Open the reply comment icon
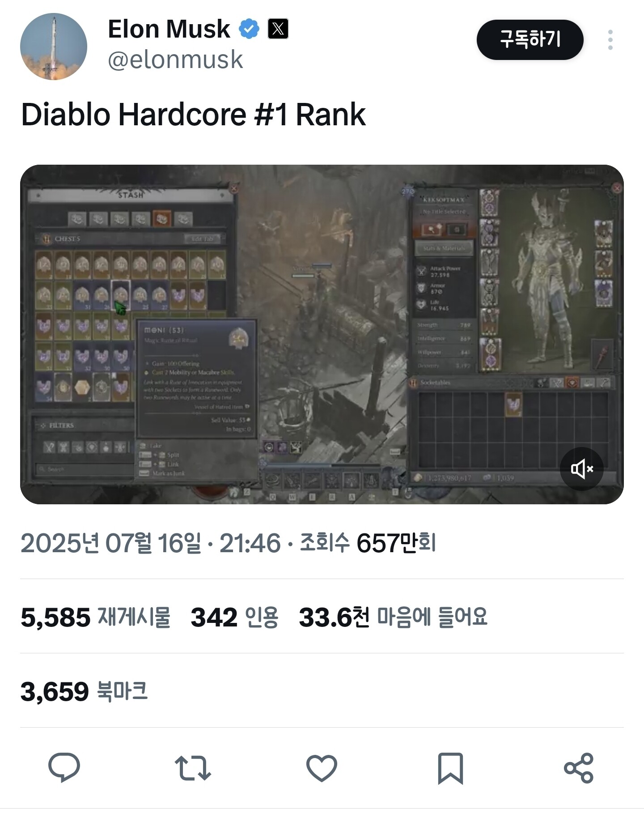Viewport: 644px width, 818px height. tap(64, 767)
